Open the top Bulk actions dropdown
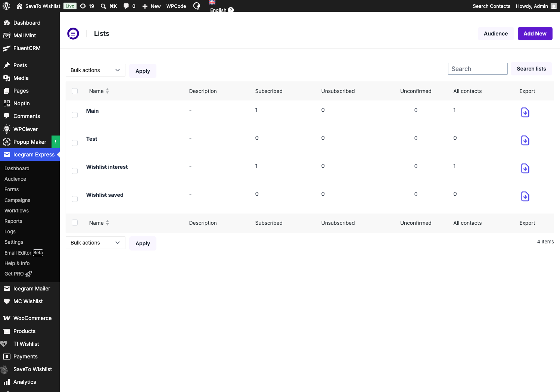The image size is (560, 392). [96, 70]
